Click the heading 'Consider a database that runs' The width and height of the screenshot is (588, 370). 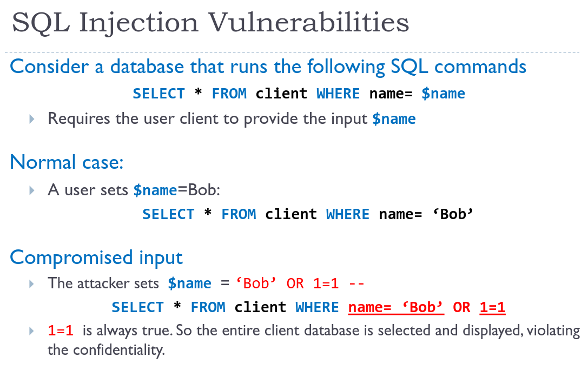coord(268,67)
